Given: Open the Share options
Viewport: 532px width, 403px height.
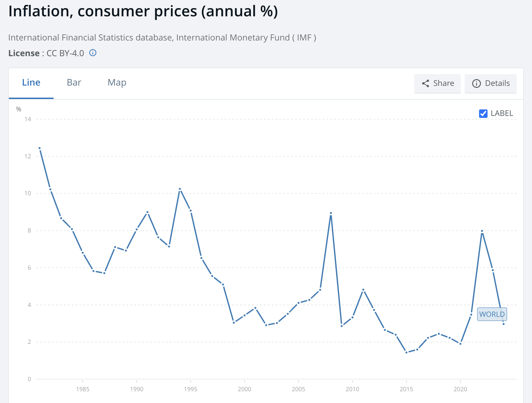Looking at the screenshot, I should tap(437, 84).
